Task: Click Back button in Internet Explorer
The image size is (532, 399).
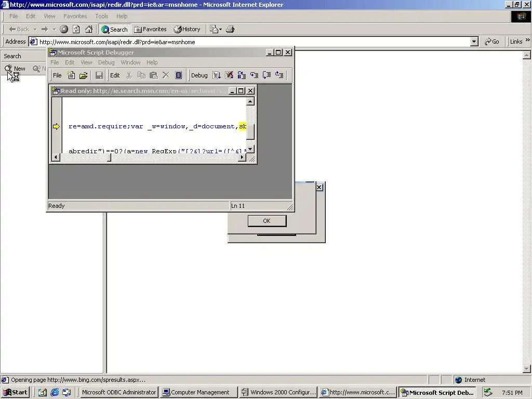Action: [19, 29]
